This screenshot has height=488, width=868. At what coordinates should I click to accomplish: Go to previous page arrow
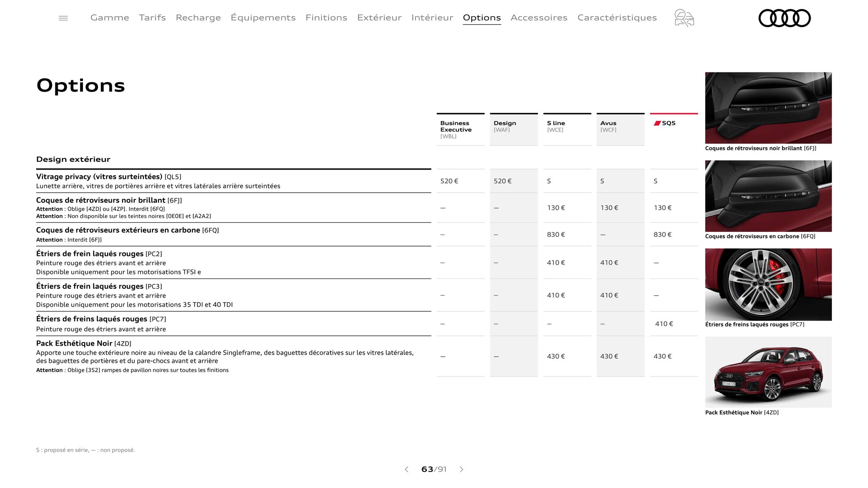click(406, 469)
